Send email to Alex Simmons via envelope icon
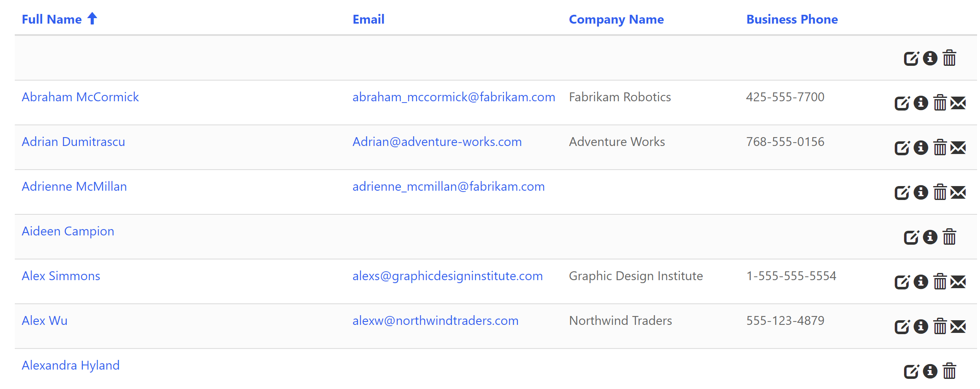 pyautogui.click(x=958, y=282)
